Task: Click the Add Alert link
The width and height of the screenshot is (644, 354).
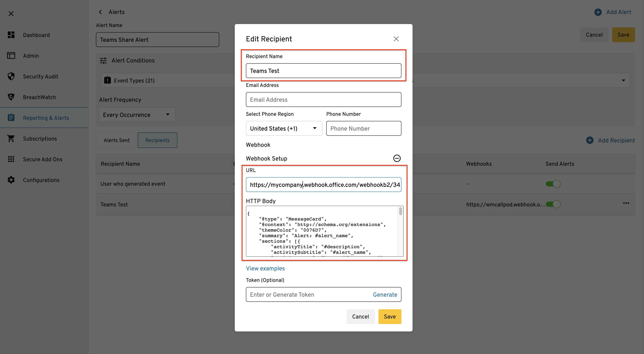Action: pyautogui.click(x=618, y=12)
